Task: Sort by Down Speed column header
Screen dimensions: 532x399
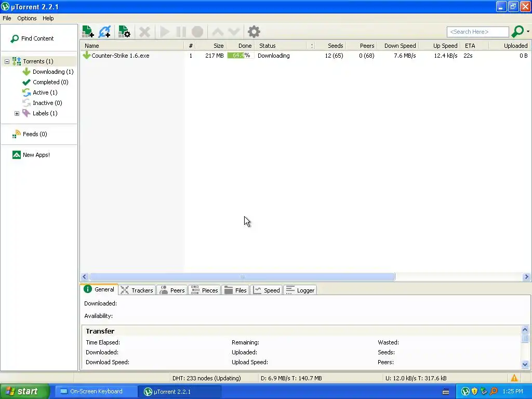Action: tap(398, 46)
